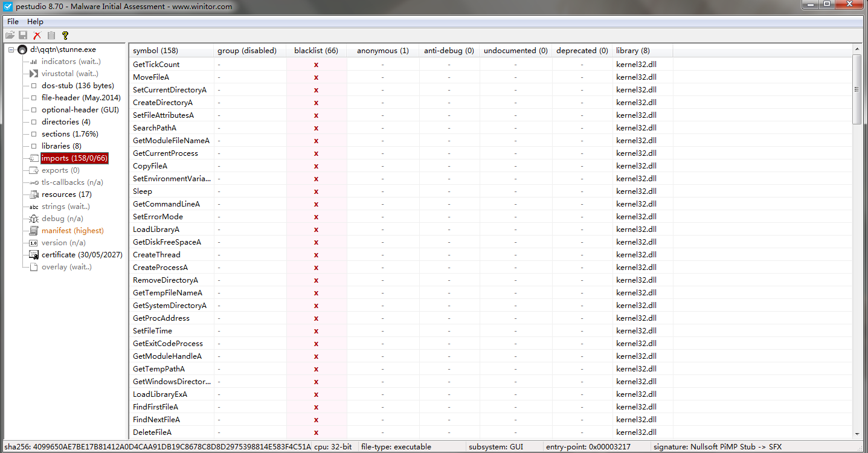Open the Help menu
Image resolution: width=868 pixels, height=453 pixels.
[35, 22]
